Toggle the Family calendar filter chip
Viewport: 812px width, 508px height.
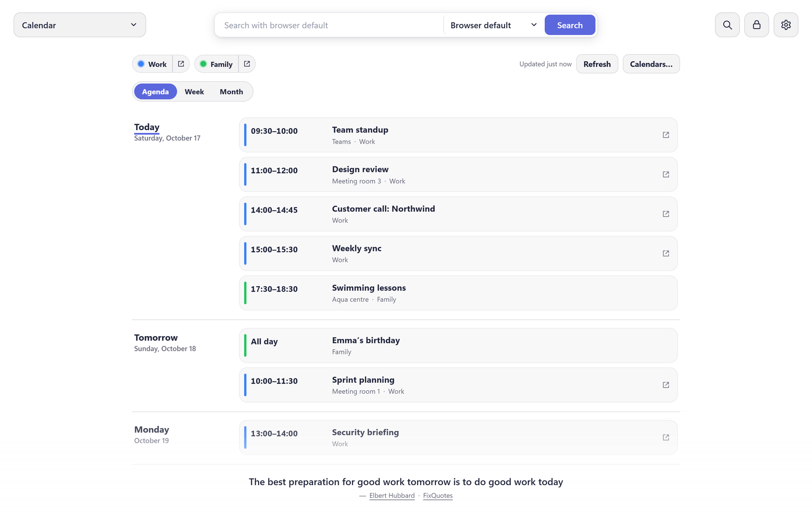[217, 64]
